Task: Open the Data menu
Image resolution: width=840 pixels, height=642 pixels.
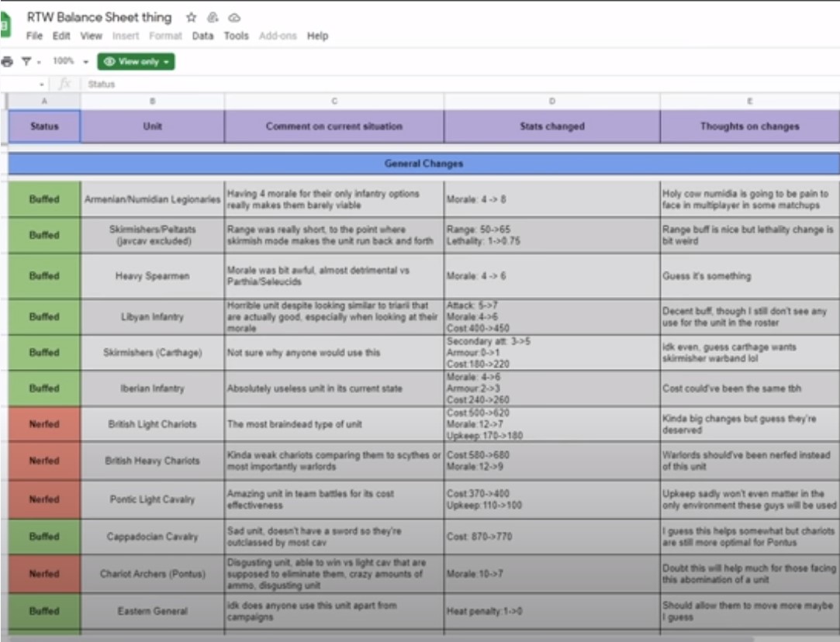Action: click(202, 36)
